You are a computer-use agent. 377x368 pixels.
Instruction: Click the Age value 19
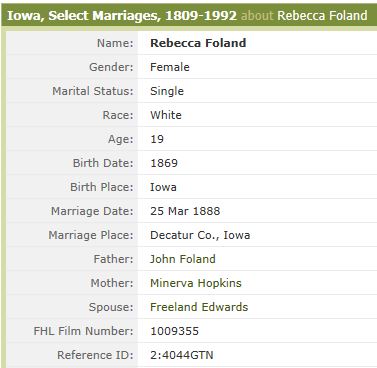coord(157,139)
